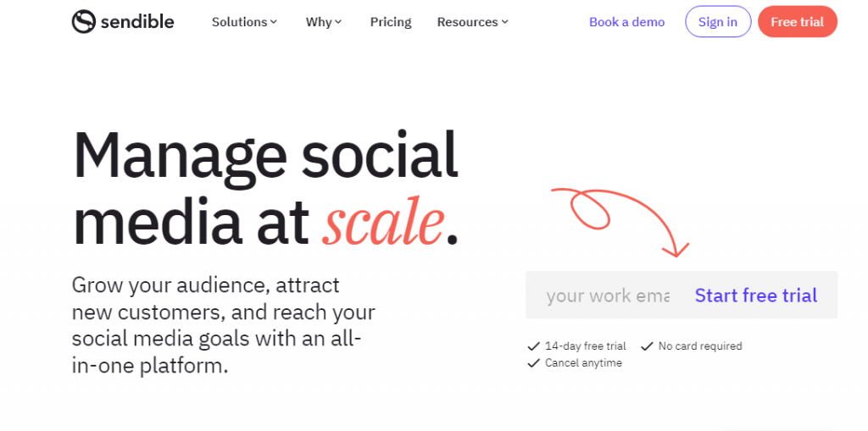Click the Start free trial button
The height and width of the screenshot is (431, 868).
756,296
